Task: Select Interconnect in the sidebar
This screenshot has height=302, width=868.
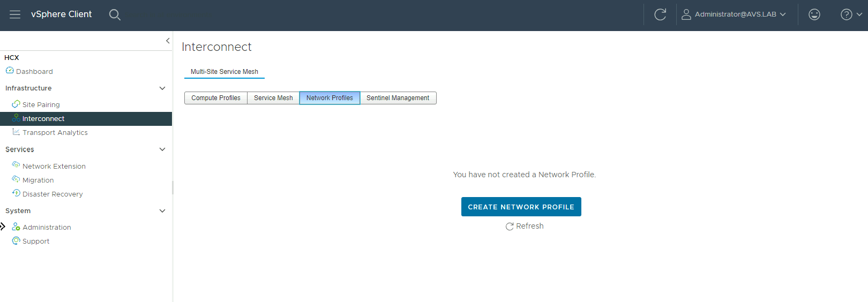Action: [86, 119]
